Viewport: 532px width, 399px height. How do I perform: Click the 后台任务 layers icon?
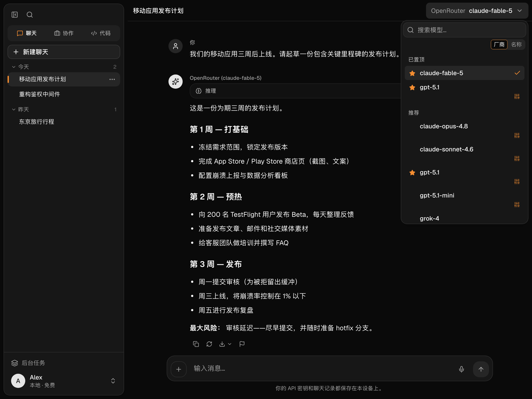point(15,363)
